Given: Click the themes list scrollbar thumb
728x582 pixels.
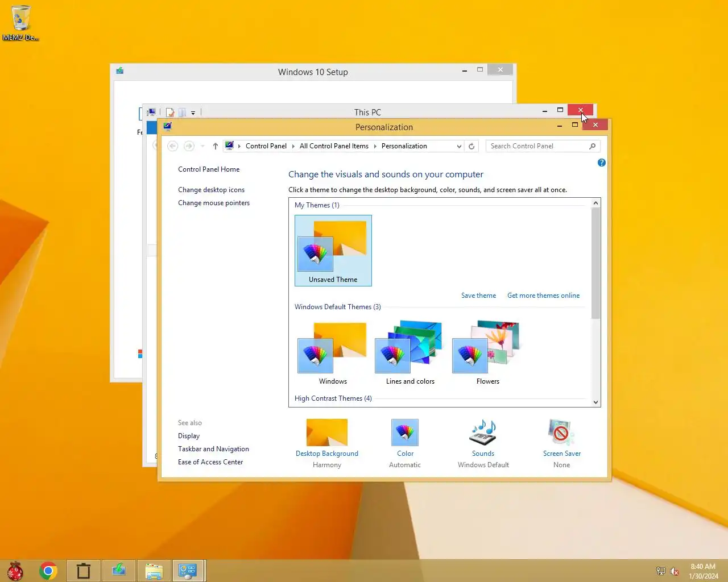Looking at the screenshot, I should [x=595, y=263].
